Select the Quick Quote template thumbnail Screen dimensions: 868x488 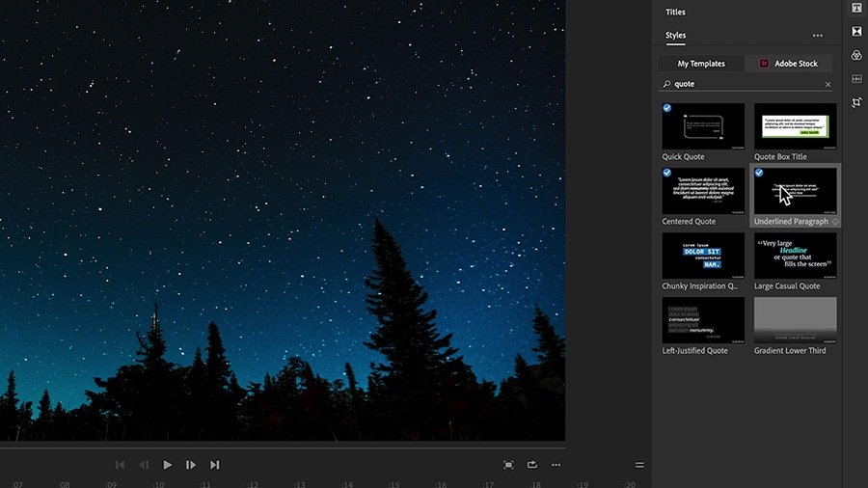(703, 126)
